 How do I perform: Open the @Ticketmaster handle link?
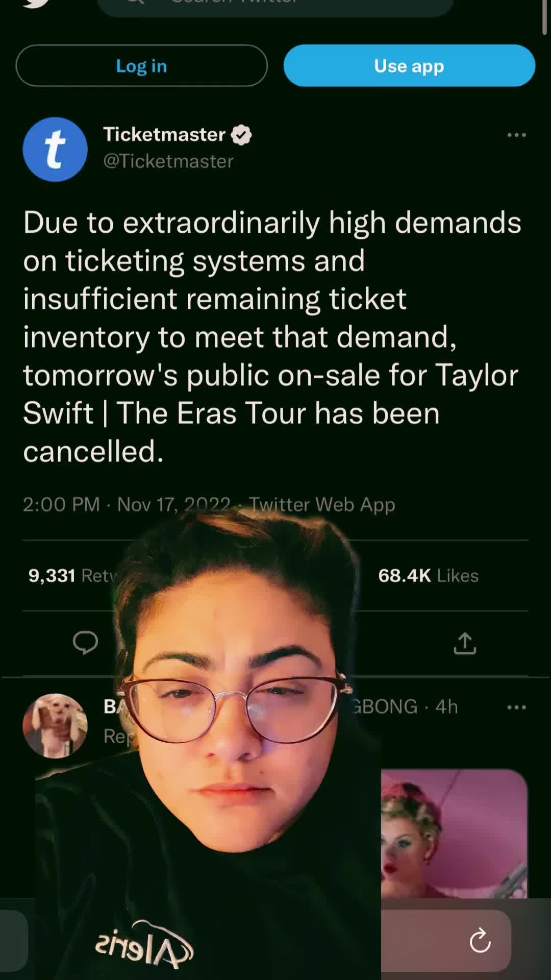(168, 161)
